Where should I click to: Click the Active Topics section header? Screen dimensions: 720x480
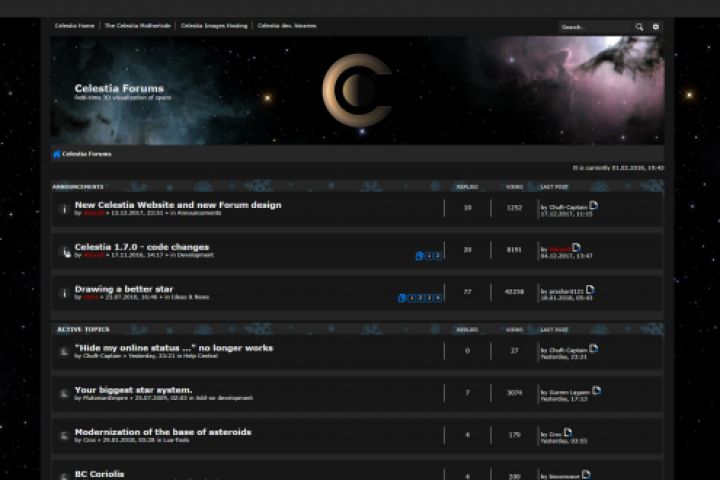tap(83, 329)
